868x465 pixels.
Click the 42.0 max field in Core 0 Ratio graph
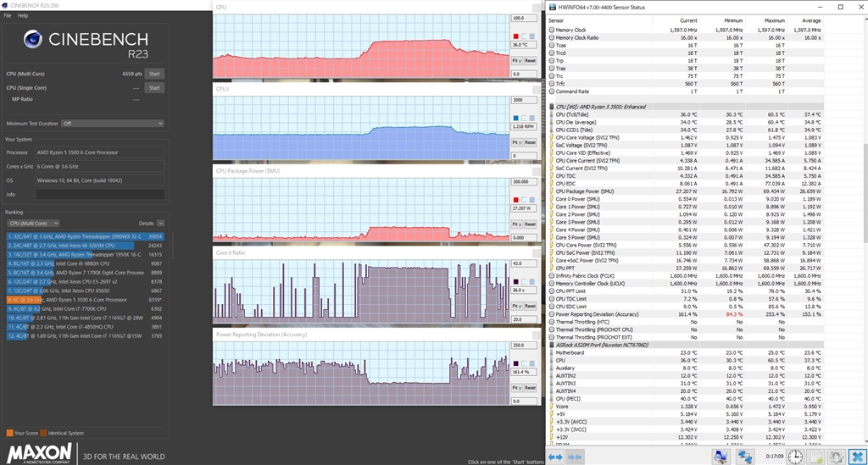point(524,263)
